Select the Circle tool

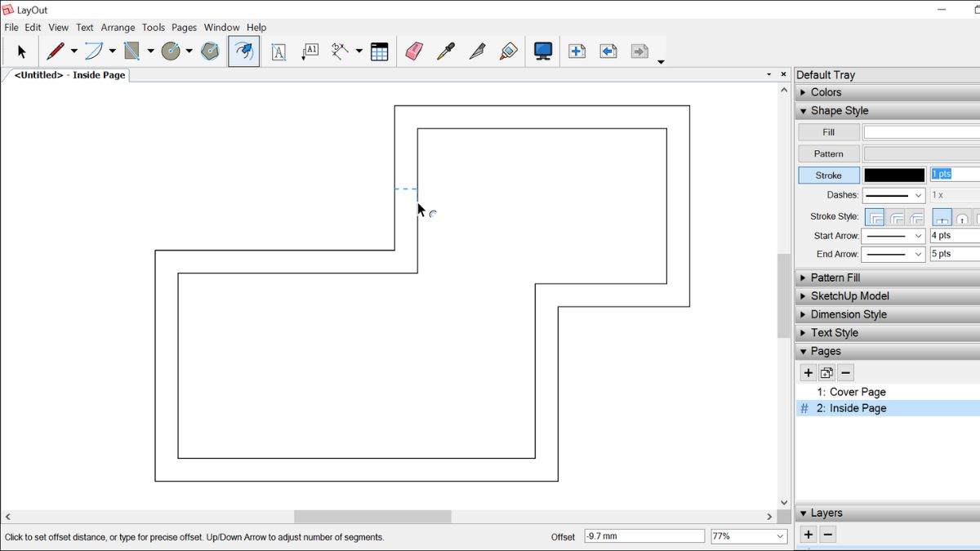pyautogui.click(x=171, y=51)
